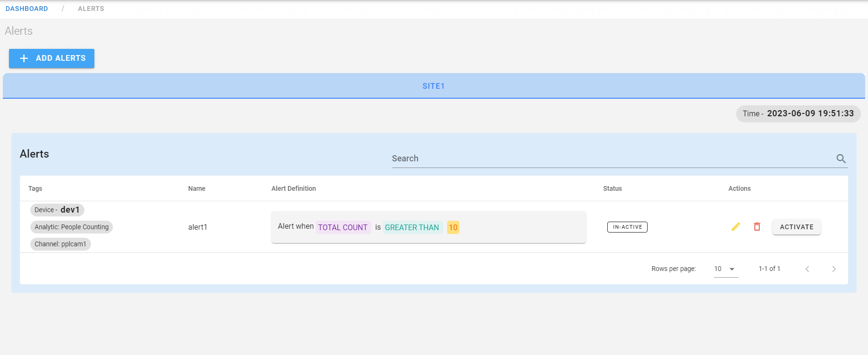
Task: Click the Device dev1 tag chip
Action: (x=57, y=210)
